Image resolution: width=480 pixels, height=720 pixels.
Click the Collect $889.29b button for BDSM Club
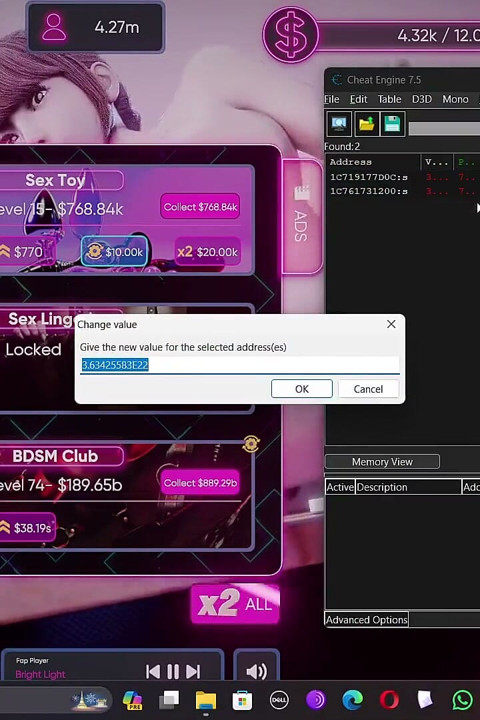tap(200, 483)
